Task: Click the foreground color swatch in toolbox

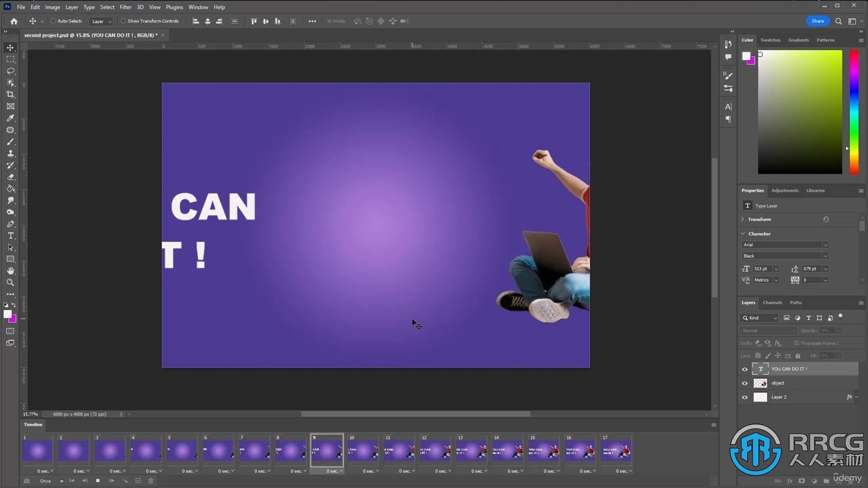Action: tap(7, 314)
